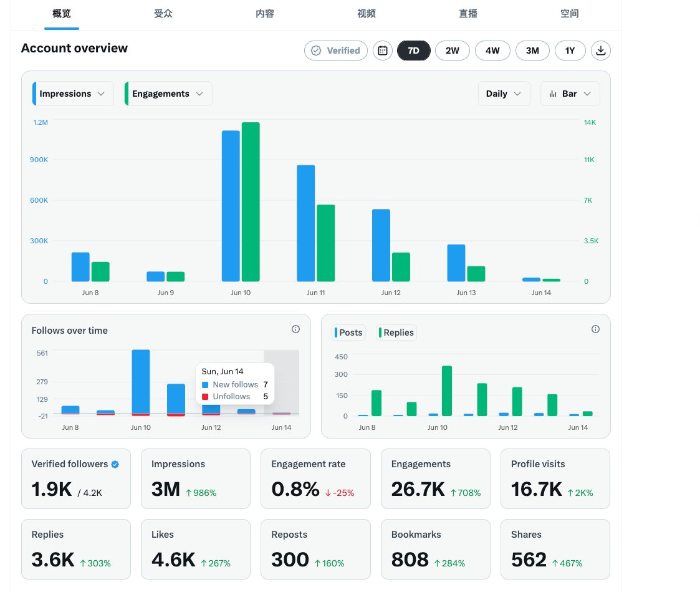Open the Impressions metric dropdown
Screen dimensions: 700x592
73,94
